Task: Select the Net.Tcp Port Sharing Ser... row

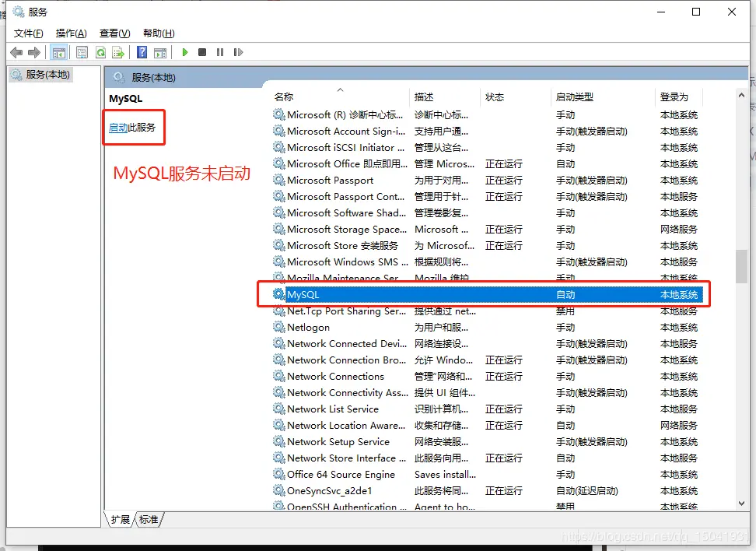Action: (x=488, y=311)
